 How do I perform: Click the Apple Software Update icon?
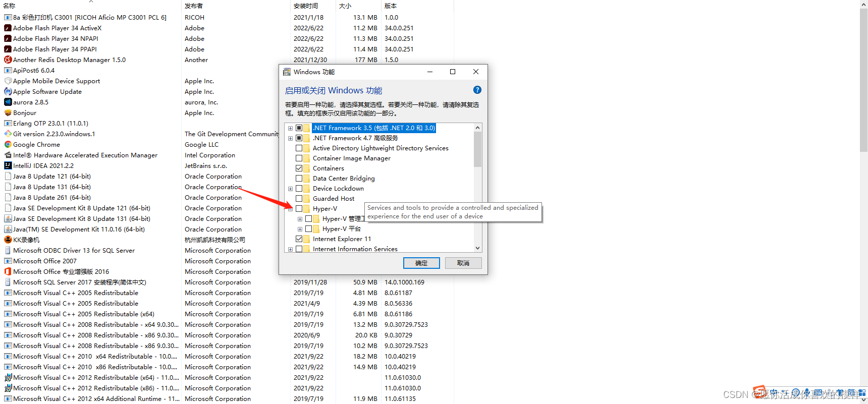pyautogui.click(x=8, y=91)
